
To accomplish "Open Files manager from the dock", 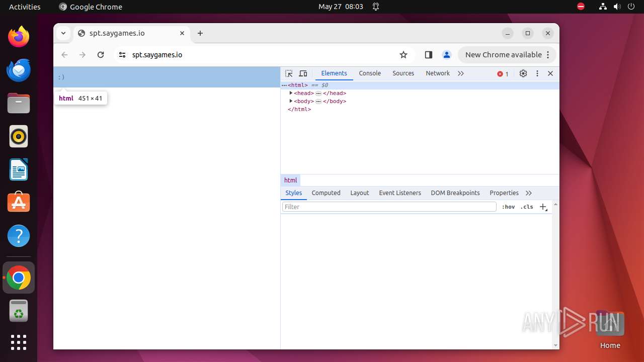I will [19, 103].
